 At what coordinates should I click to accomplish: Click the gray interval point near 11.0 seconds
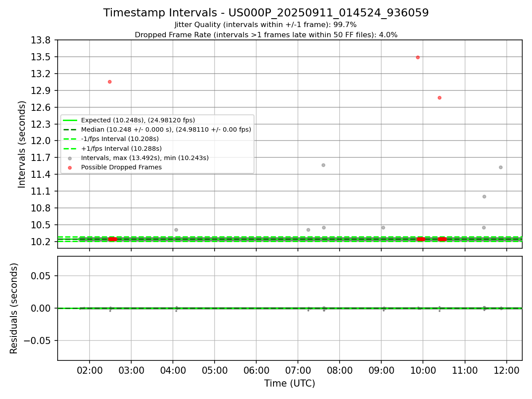click(484, 196)
